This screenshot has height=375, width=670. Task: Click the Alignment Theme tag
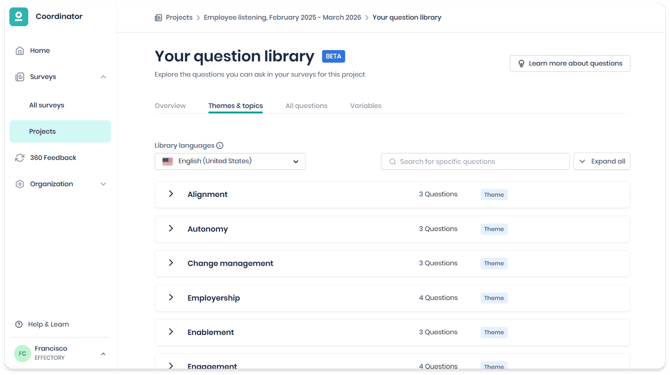494,194
